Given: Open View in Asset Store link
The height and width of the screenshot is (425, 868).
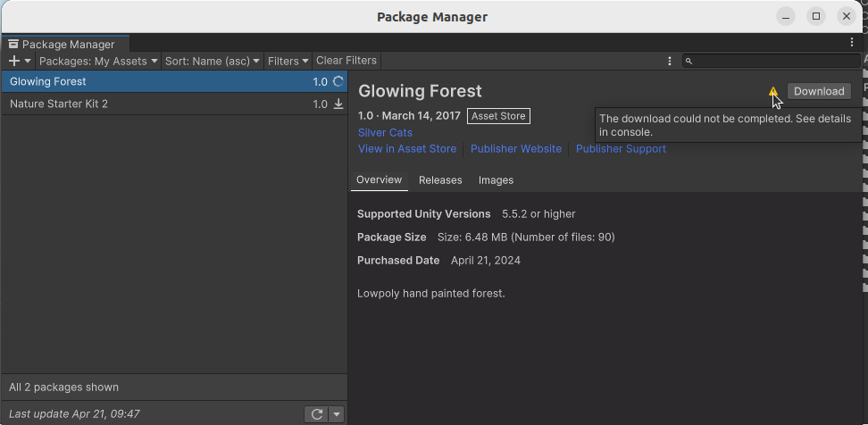Looking at the screenshot, I should [x=407, y=149].
